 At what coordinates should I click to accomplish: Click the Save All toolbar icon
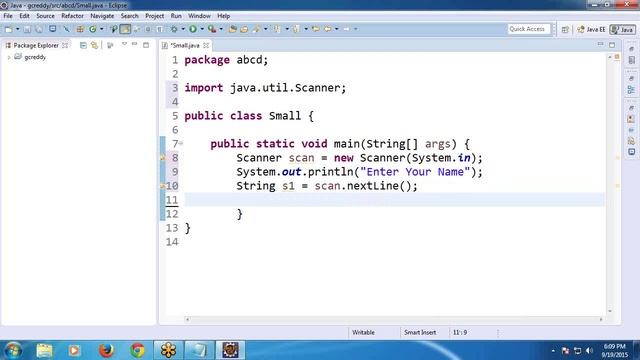[39, 29]
